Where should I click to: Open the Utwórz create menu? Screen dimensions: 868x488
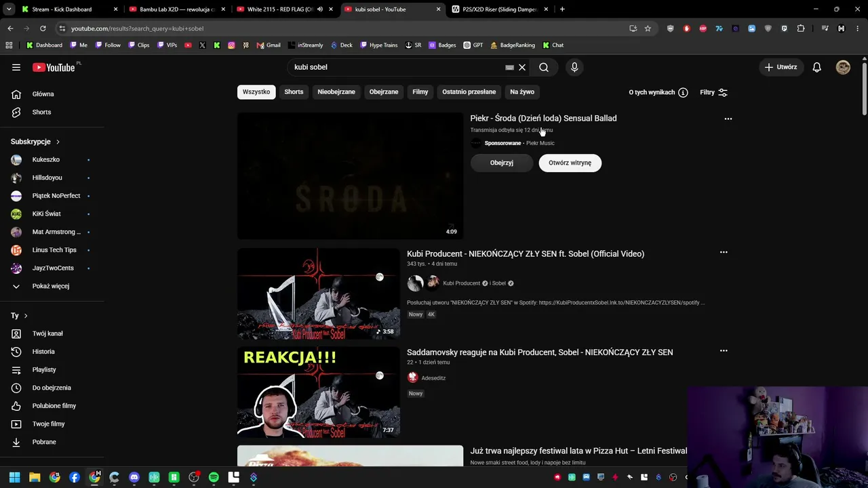[x=781, y=67]
